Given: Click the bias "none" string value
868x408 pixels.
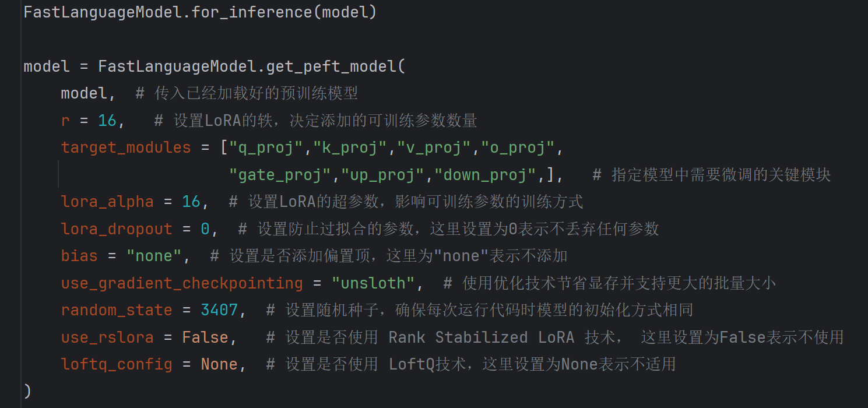Looking at the screenshot, I should click(154, 256).
